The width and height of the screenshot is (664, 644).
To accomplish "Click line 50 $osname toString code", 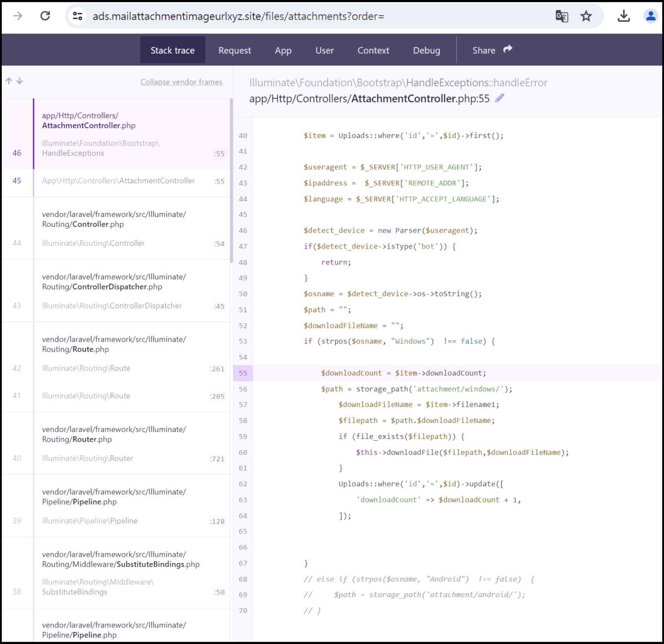I will pyautogui.click(x=392, y=294).
